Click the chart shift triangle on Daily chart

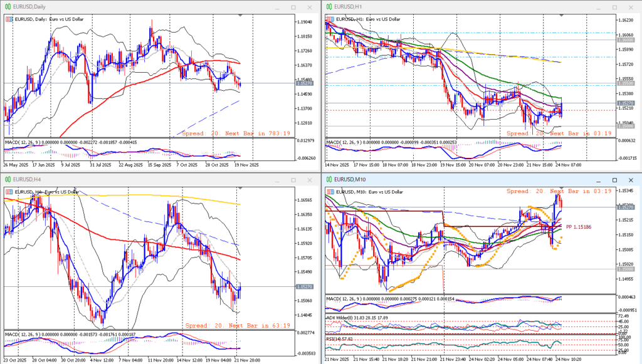[240, 14]
